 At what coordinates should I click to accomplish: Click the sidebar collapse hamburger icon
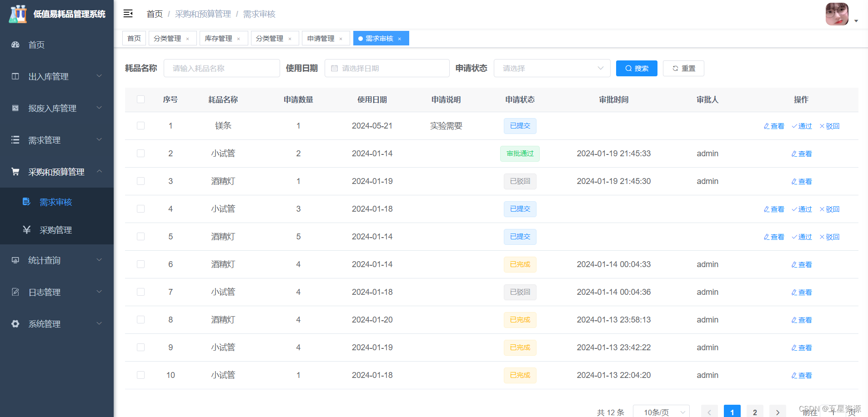tap(128, 14)
